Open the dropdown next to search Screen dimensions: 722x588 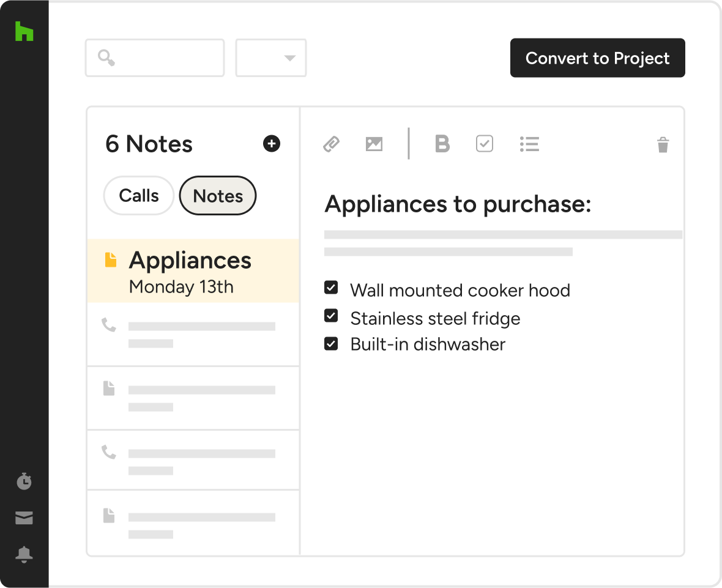(x=271, y=58)
